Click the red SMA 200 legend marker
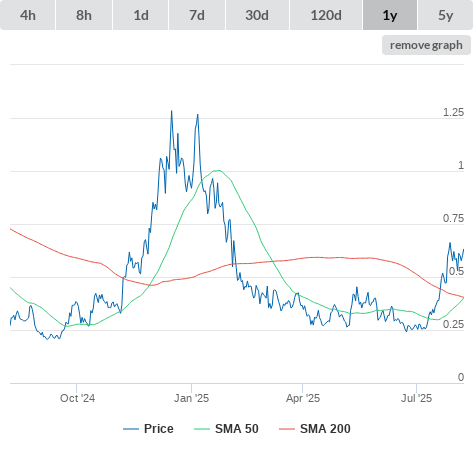 pos(287,429)
